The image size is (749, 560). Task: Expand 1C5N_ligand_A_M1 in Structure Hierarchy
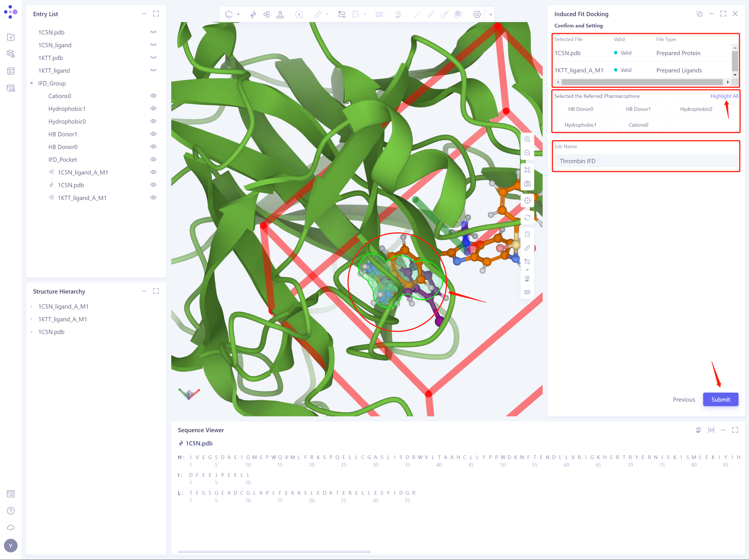coord(31,306)
